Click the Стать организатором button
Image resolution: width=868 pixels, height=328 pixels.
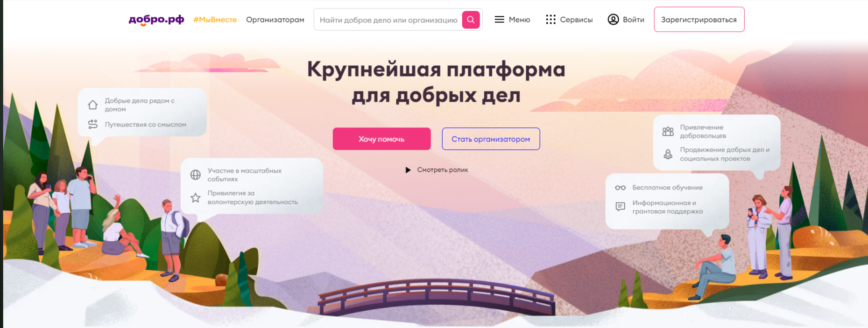click(x=491, y=139)
